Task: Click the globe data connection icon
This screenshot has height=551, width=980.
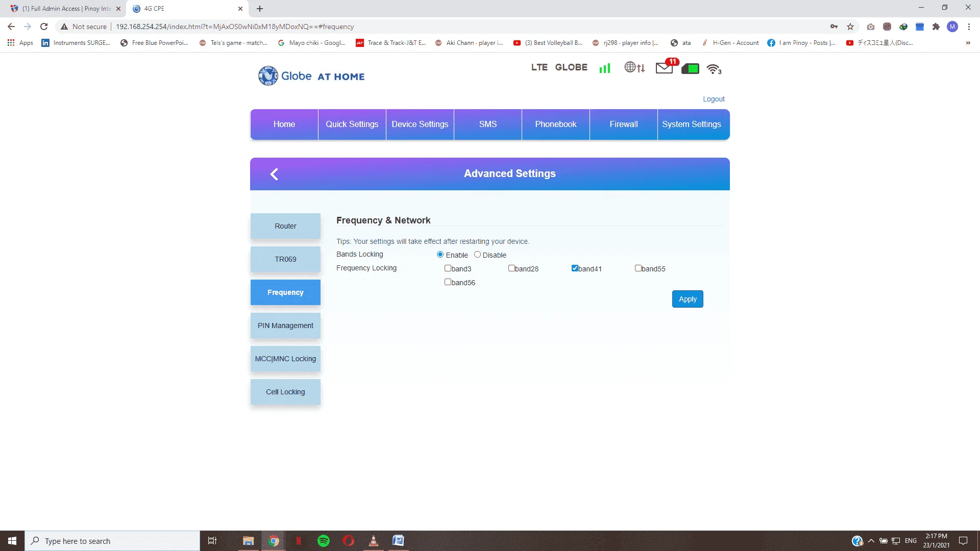Action: (634, 67)
